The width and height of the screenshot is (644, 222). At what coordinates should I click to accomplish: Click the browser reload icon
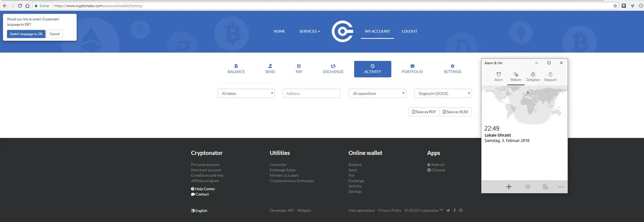coord(20,6)
